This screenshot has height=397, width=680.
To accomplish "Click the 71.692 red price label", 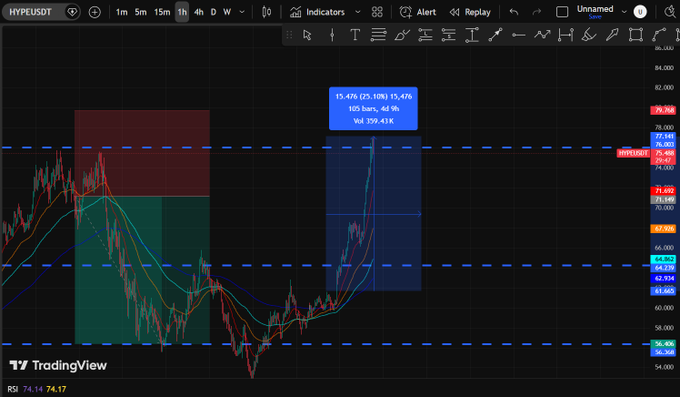I will (x=664, y=191).
